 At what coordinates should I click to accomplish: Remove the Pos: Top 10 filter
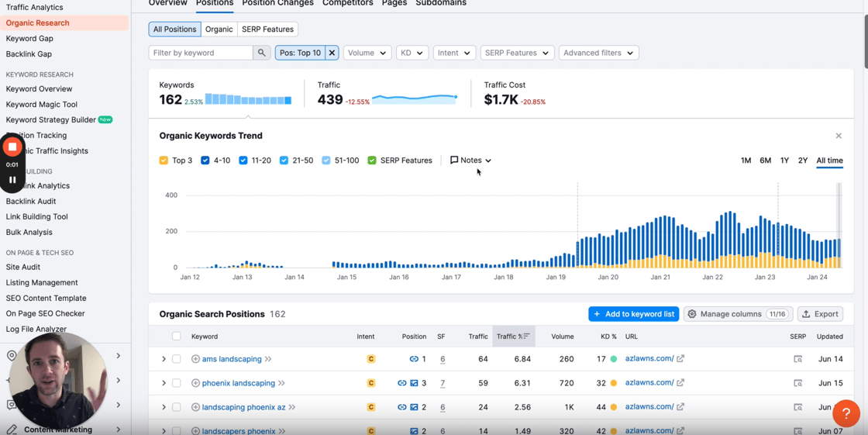[x=332, y=53]
